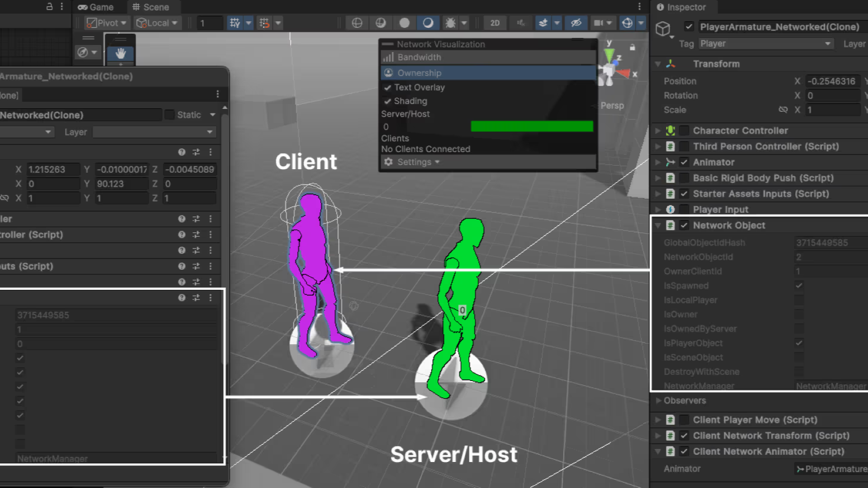Open the debug/bug visualization icon
The width and height of the screenshot is (868, 488).
(450, 23)
